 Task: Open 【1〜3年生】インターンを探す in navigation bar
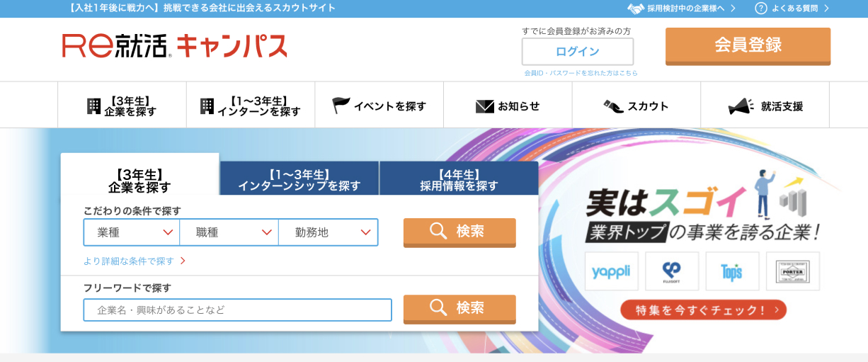tap(251, 106)
